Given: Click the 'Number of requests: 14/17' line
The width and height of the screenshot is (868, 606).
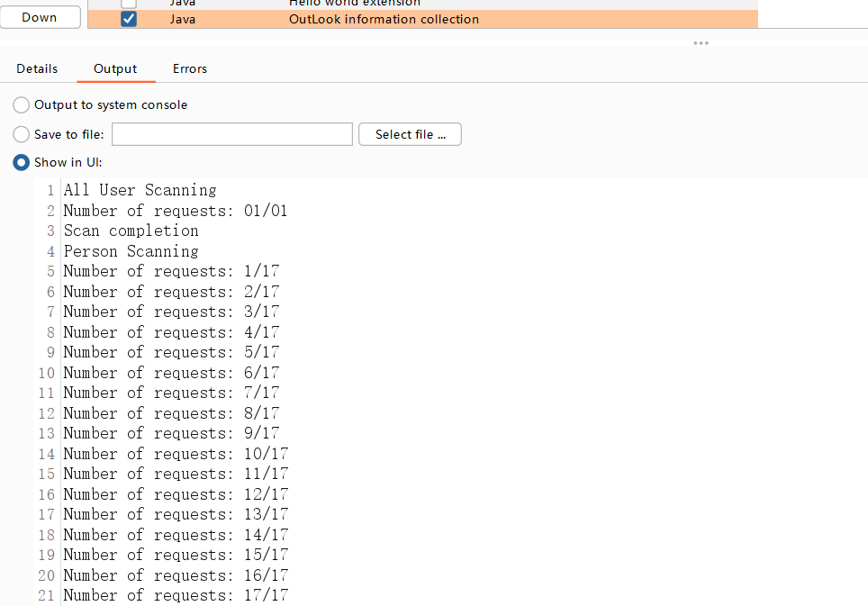Looking at the screenshot, I should [176, 535].
